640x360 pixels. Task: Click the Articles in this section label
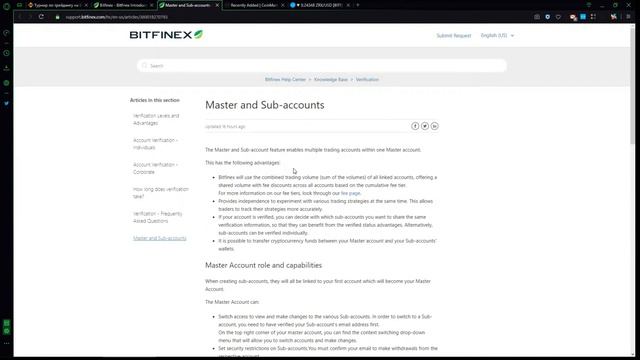(155, 100)
